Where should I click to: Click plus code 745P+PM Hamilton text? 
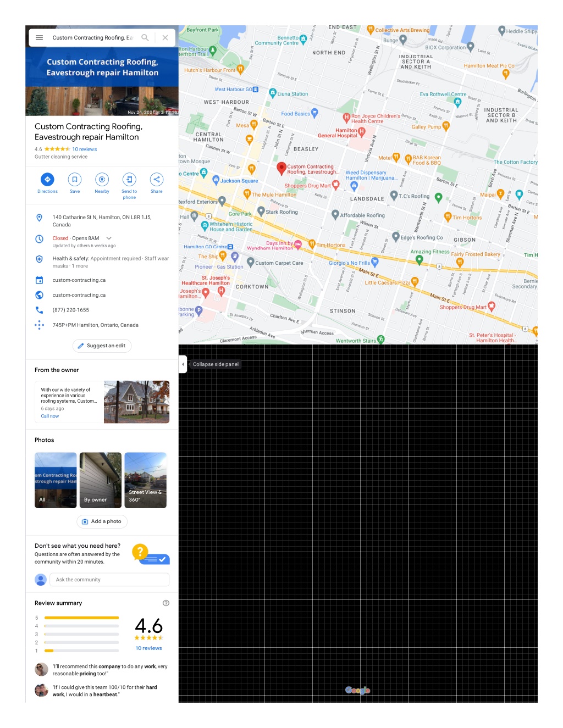point(96,325)
